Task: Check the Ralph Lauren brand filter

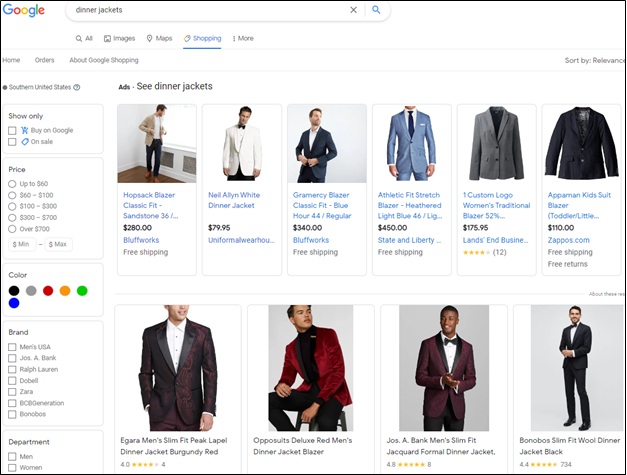Action: pyautogui.click(x=12, y=369)
